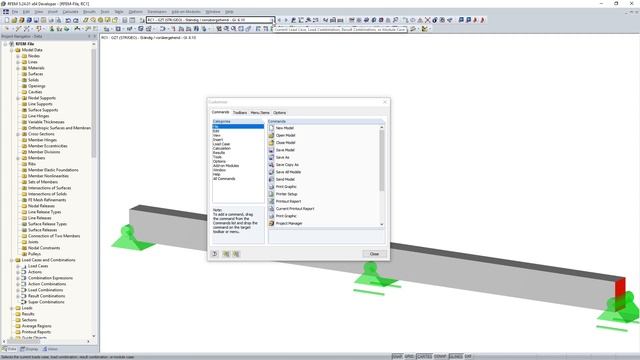Select Materials in navigator tree

pos(36,68)
